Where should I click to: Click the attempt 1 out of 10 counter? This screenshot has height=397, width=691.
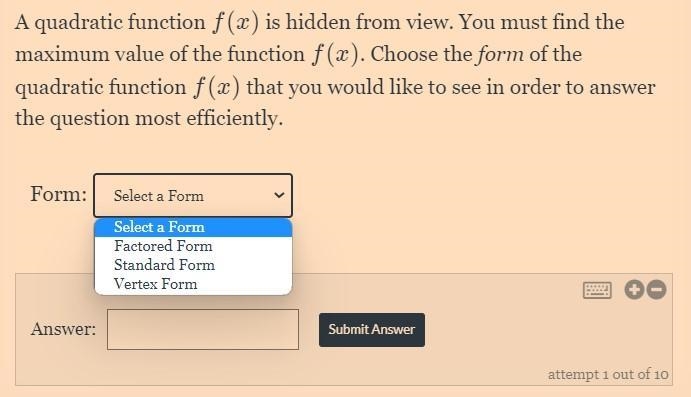pos(608,374)
